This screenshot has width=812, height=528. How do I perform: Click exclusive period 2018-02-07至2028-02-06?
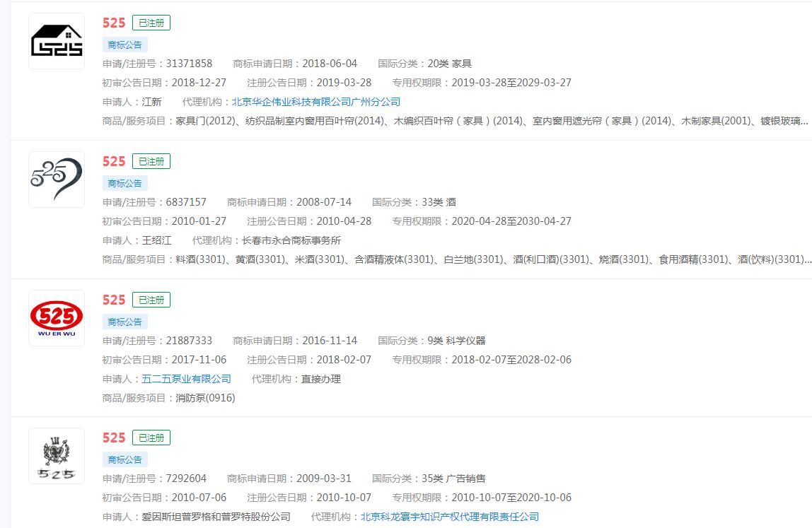click(511, 360)
